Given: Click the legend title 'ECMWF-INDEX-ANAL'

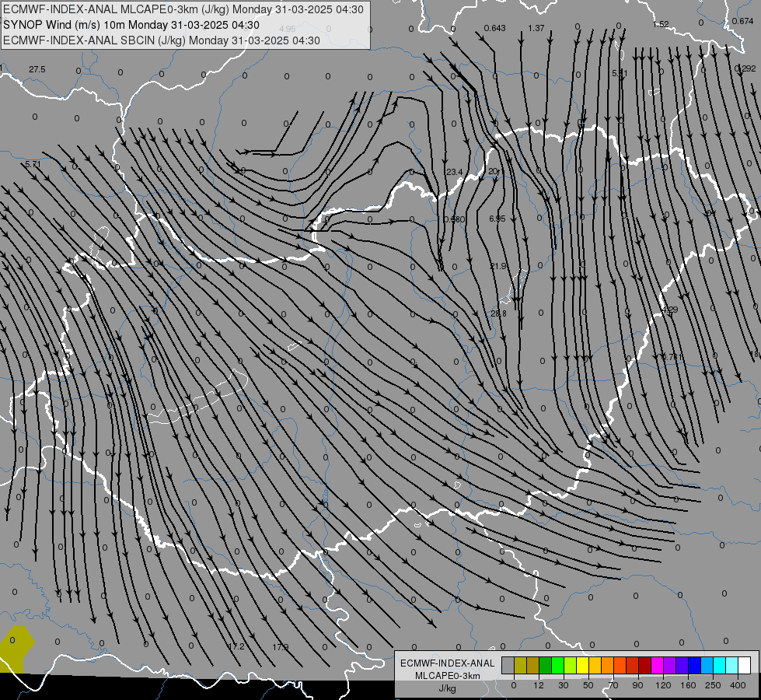Looking at the screenshot, I should 448,663.
